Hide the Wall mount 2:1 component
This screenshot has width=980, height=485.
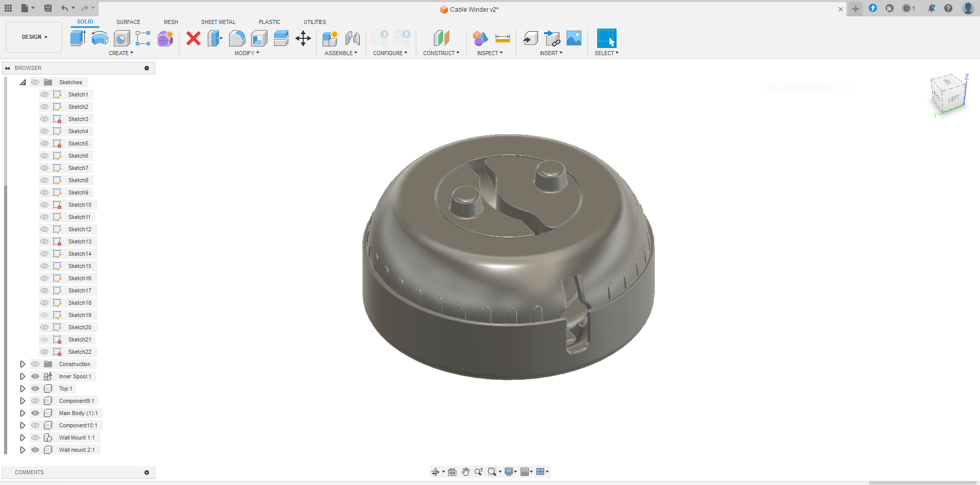[35, 450]
